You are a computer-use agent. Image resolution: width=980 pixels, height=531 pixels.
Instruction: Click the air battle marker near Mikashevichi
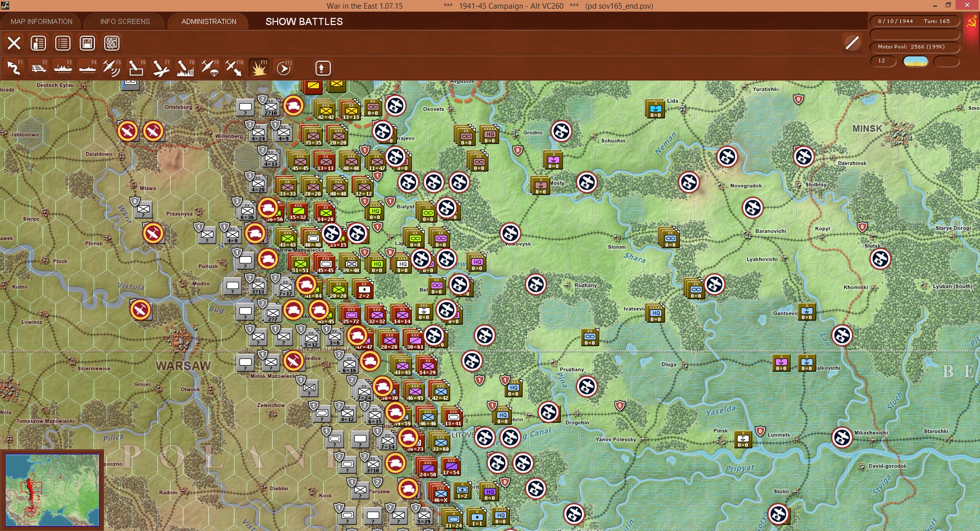coord(842,438)
